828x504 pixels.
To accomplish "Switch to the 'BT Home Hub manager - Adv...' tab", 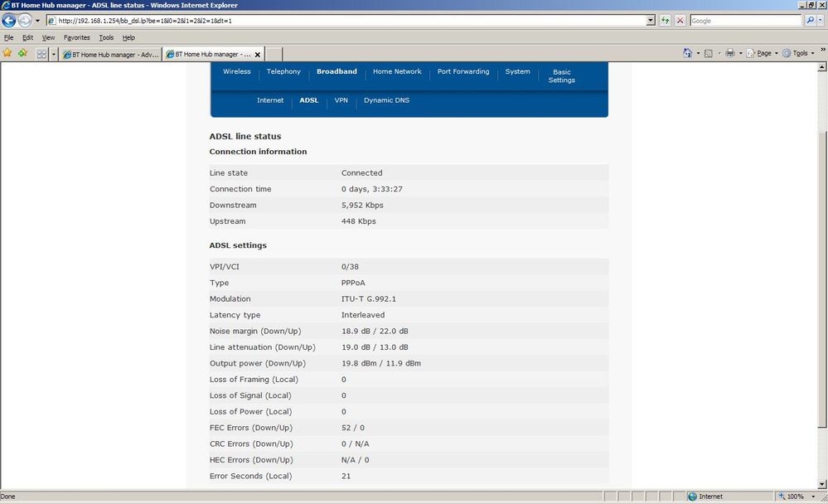I will coord(110,55).
